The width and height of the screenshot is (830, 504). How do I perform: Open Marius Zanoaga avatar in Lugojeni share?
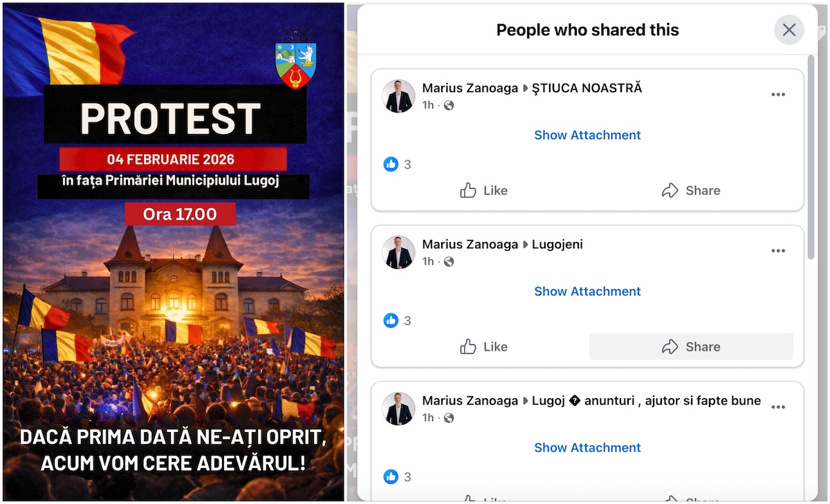pyautogui.click(x=399, y=252)
